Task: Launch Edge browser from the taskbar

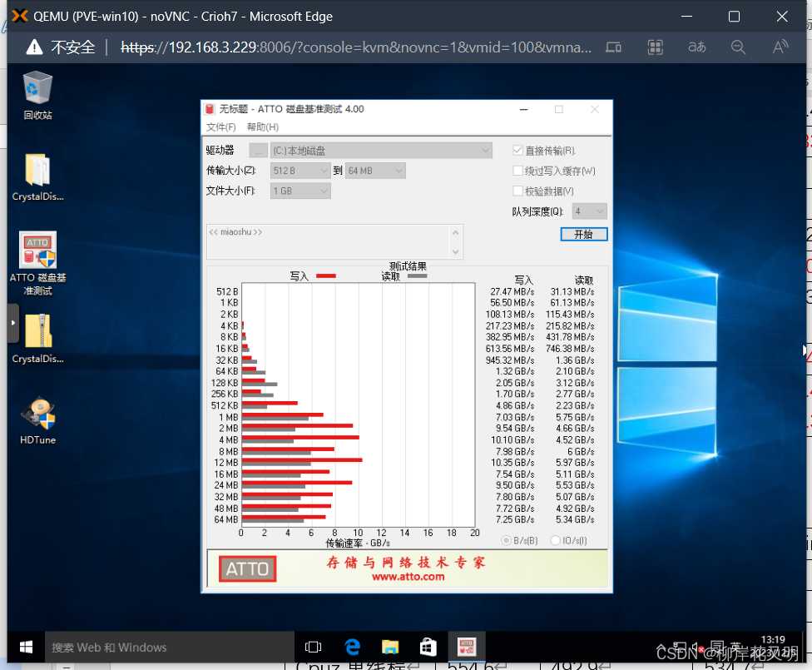Action: (x=352, y=647)
